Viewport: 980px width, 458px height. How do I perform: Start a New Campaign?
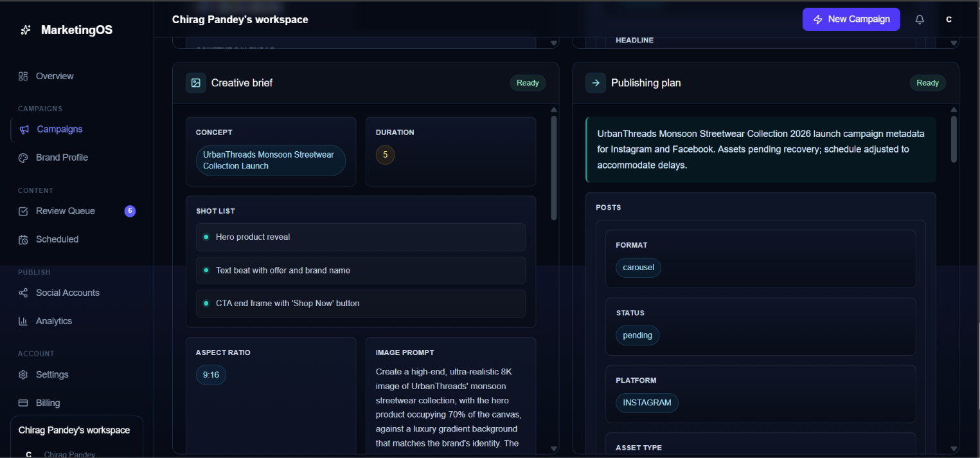[851, 19]
